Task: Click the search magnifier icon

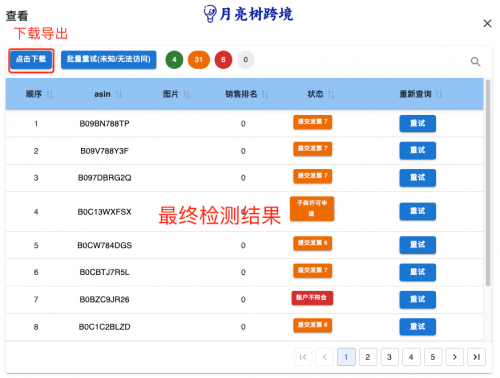Action: [475, 62]
